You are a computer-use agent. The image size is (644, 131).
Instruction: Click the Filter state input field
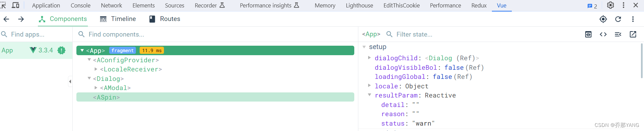point(483,35)
